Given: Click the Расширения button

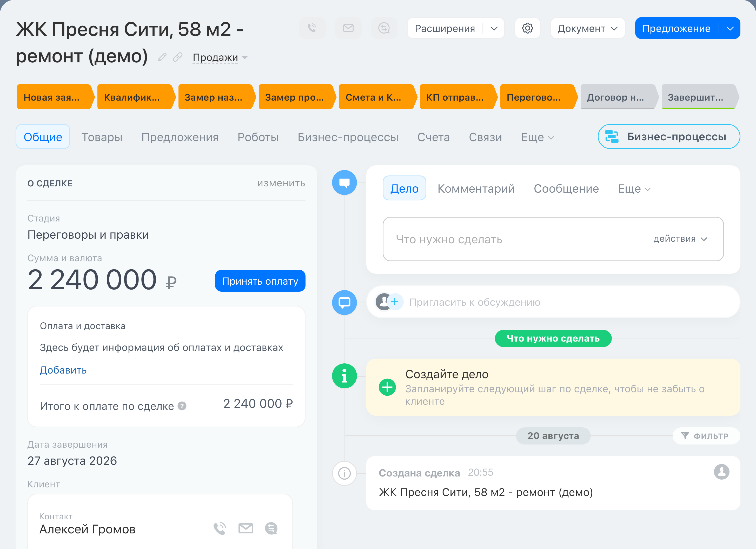Looking at the screenshot, I should point(445,28).
